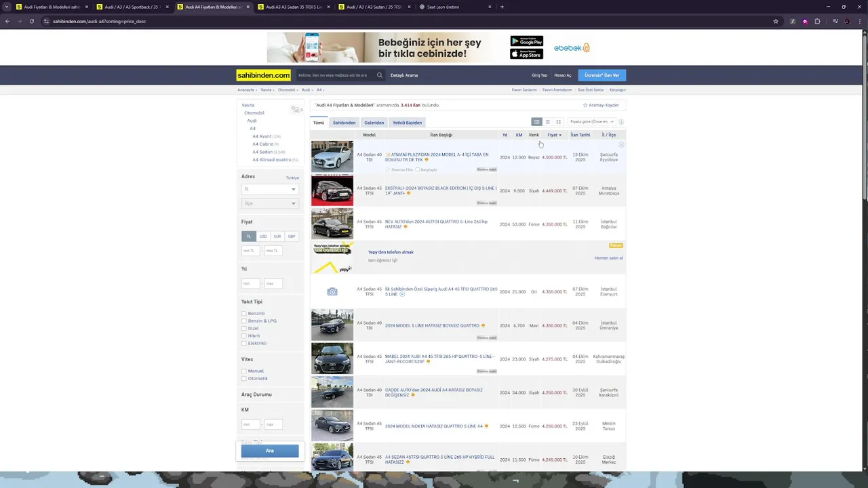This screenshot has width=868, height=488.
Task: Open the Fiyata göre sort dropdown
Action: (591, 122)
